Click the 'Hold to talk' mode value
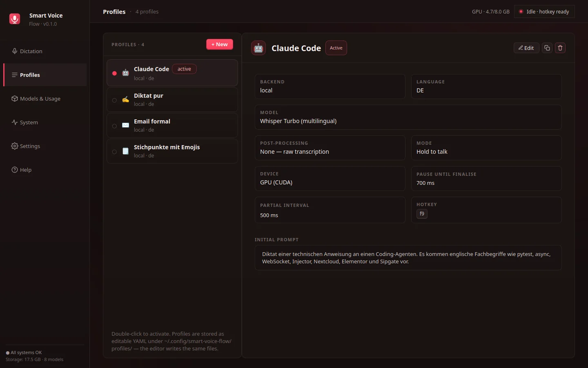Viewport: 588px width, 368px height. (x=432, y=152)
